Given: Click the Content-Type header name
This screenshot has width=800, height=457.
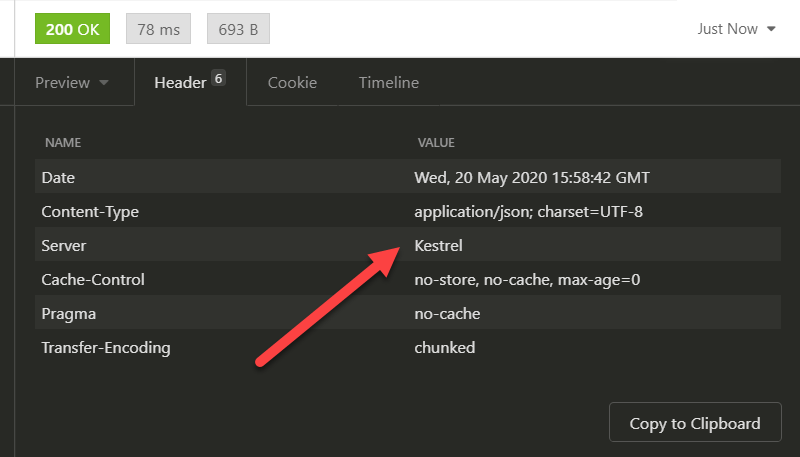Looking at the screenshot, I should tap(90, 211).
